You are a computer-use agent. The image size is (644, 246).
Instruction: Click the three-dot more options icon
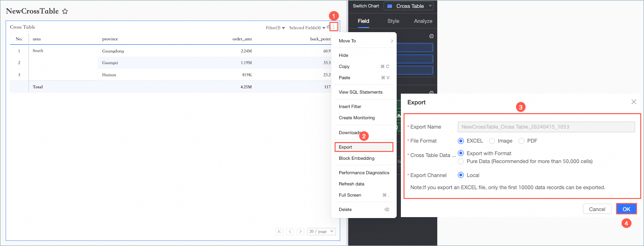(x=333, y=27)
